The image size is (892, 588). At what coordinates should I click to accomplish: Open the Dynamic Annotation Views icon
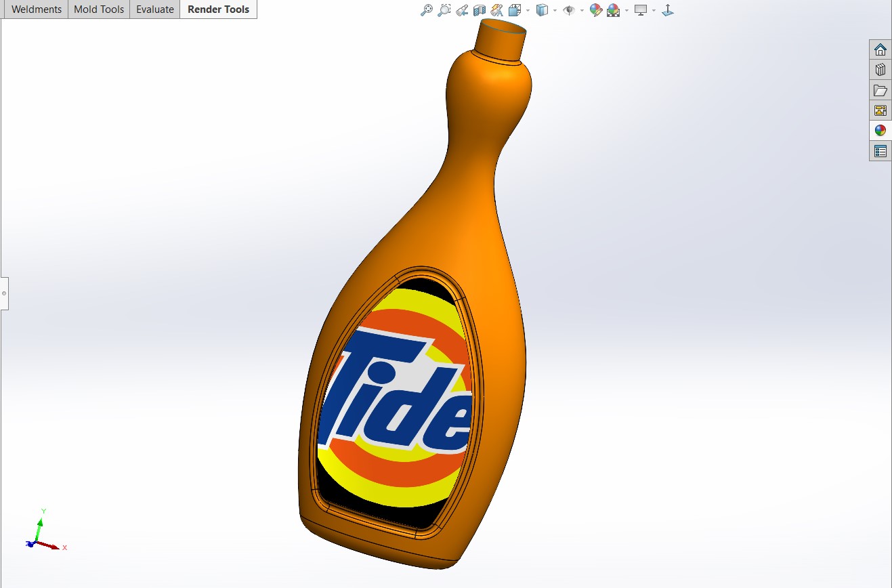[497, 10]
